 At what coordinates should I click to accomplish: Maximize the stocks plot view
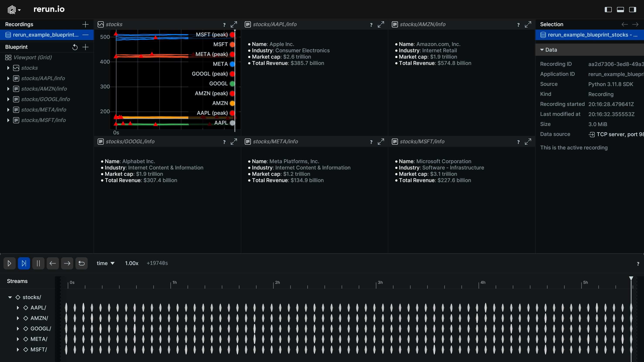tap(234, 24)
